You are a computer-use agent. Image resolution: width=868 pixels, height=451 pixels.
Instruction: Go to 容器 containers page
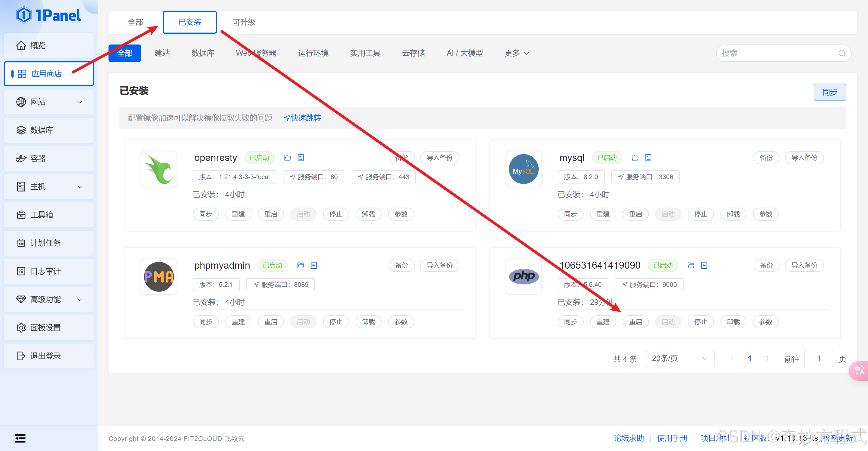tap(49, 158)
